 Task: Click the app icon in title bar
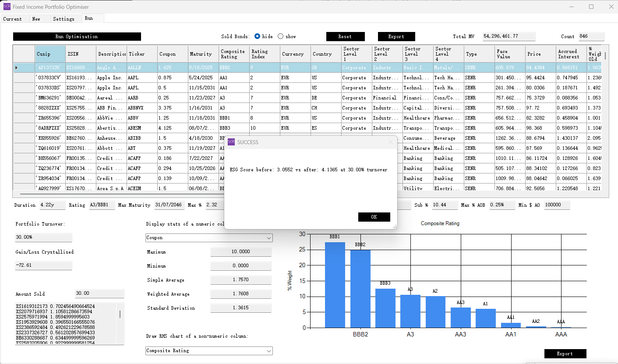tap(7, 7)
